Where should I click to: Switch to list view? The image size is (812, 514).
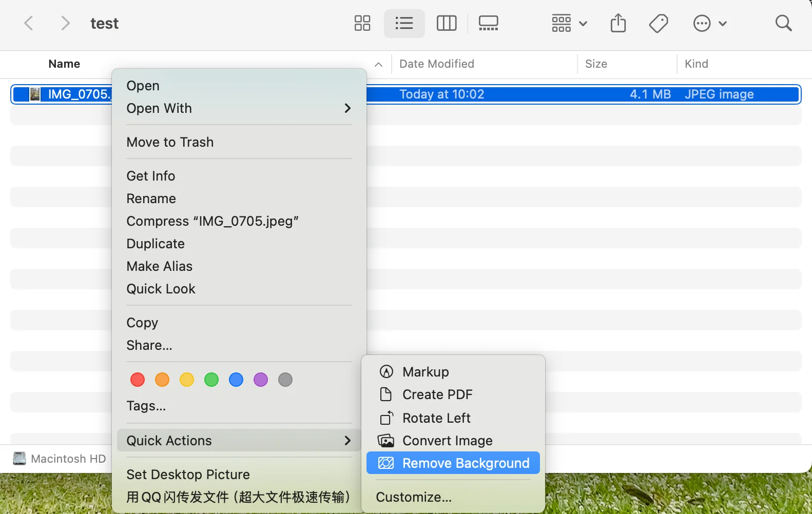[x=404, y=23]
